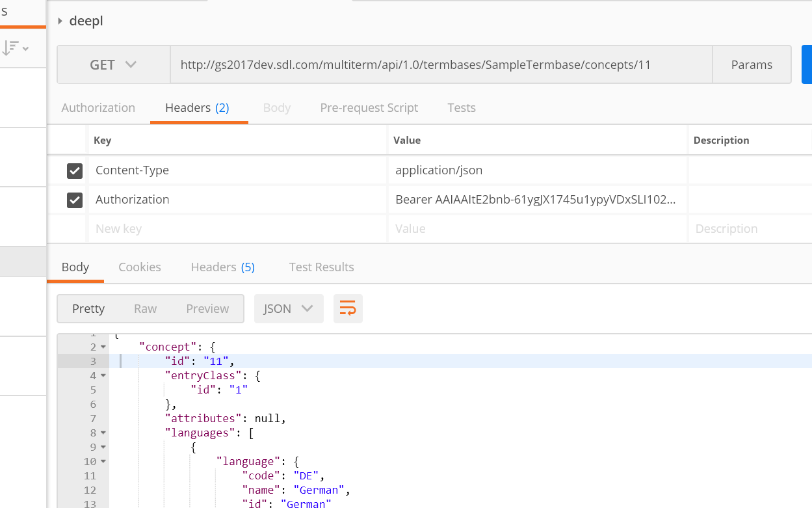This screenshot has height=508, width=812.
Task: Switch to the response Cookies tab
Action: click(140, 267)
